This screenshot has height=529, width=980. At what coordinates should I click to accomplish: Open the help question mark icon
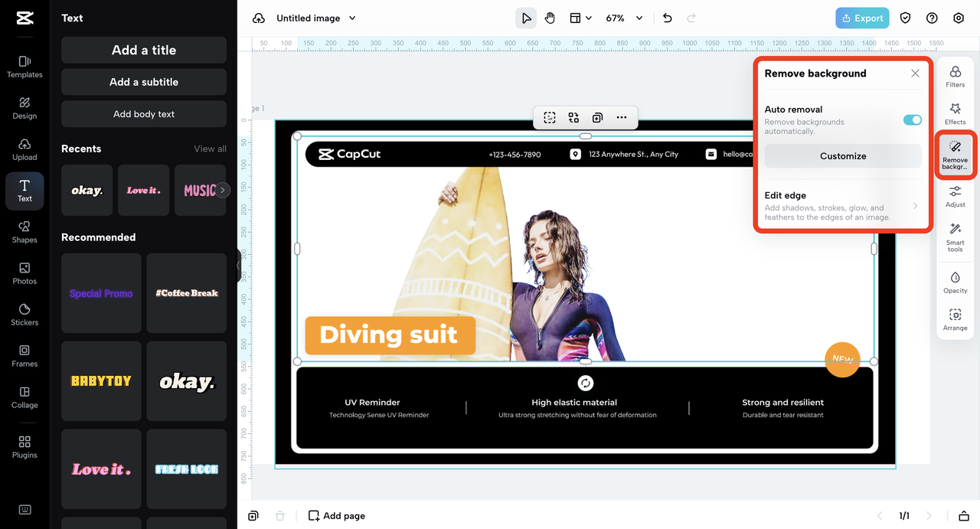point(932,18)
